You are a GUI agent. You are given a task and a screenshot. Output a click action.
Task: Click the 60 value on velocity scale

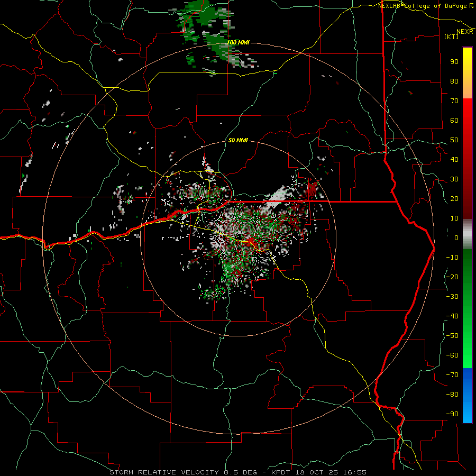click(454, 121)
